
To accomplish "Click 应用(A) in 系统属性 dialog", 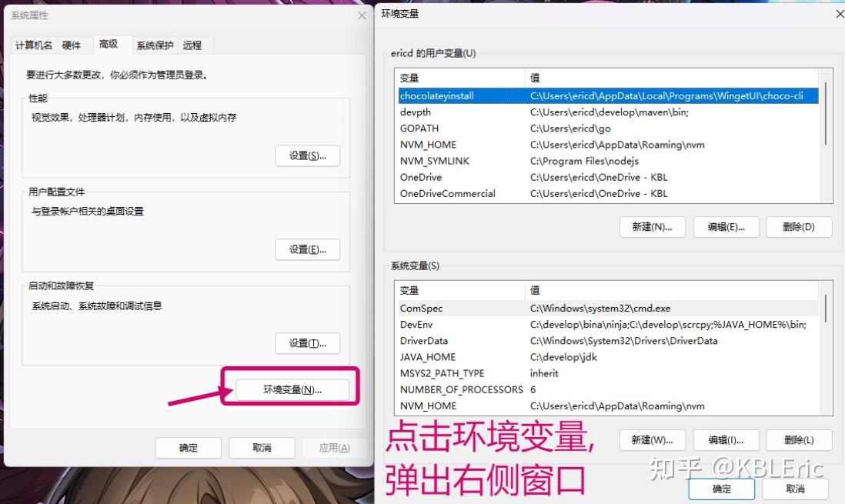I will coord(336,448).
